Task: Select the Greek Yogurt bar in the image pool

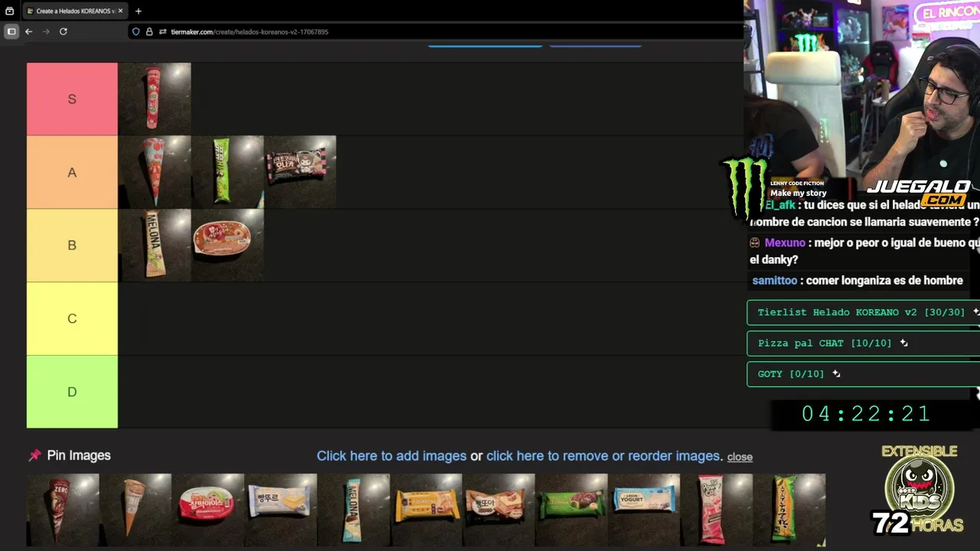Action: pos(644,510)
